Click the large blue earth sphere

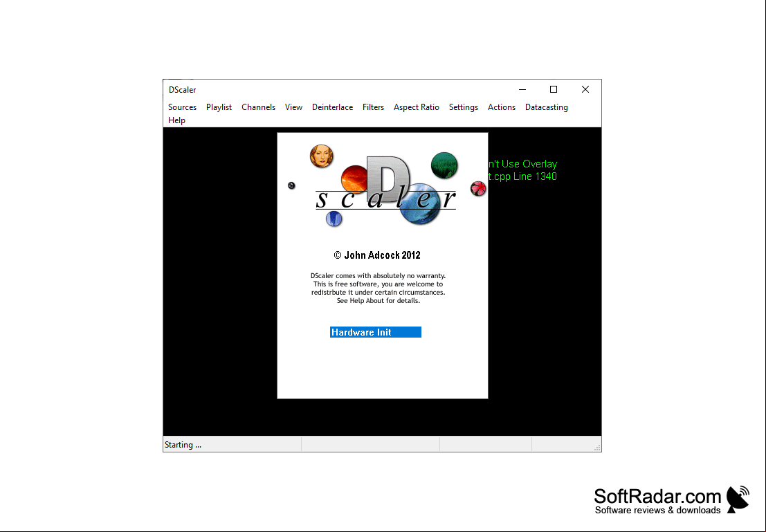pyautogui.click(x=419, y=204)
